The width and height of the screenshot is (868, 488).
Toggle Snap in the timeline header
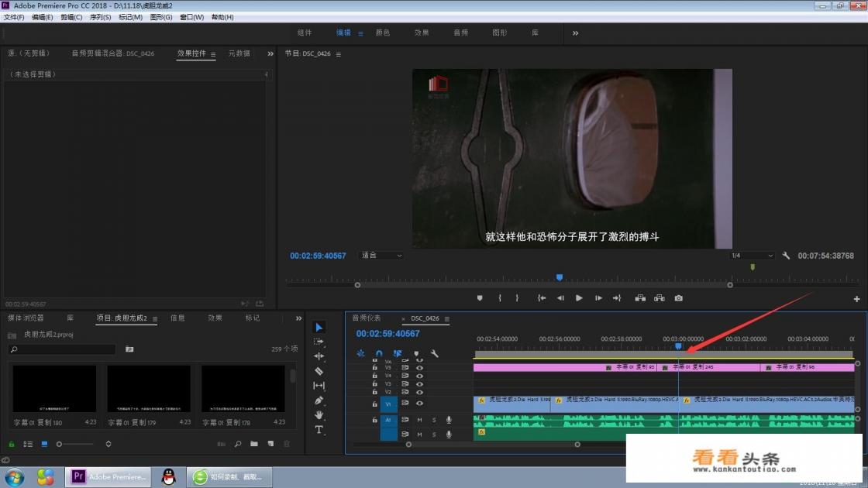point(378,353)
